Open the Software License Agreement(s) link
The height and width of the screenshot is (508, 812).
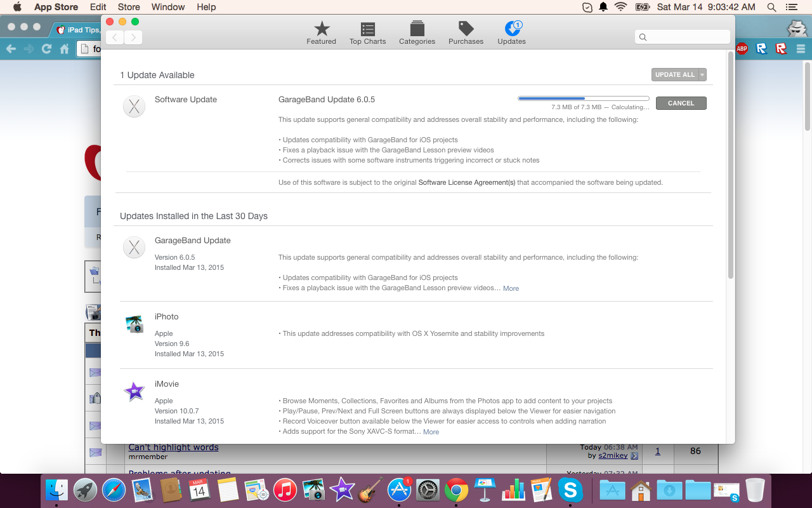(467, 182)
